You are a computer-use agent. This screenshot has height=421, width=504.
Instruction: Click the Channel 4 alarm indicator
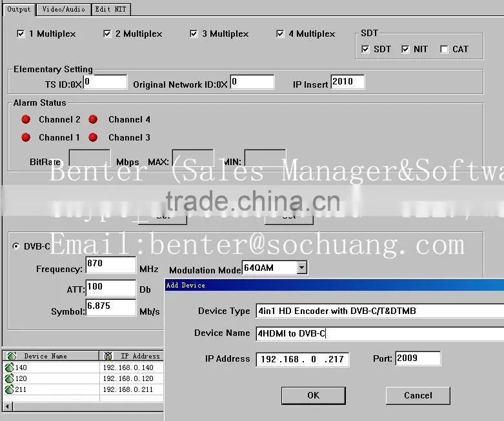[93, 119]
